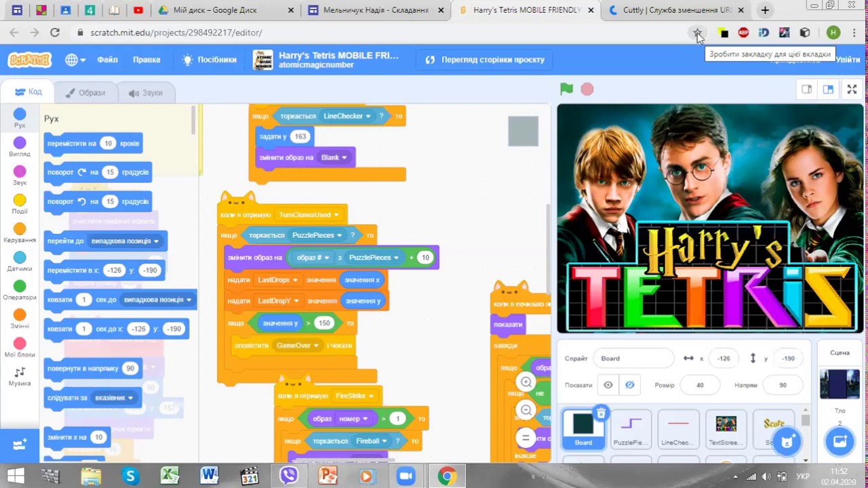Click Увійти sign-in link
868x488 pixels.
(x=848, y=60)
